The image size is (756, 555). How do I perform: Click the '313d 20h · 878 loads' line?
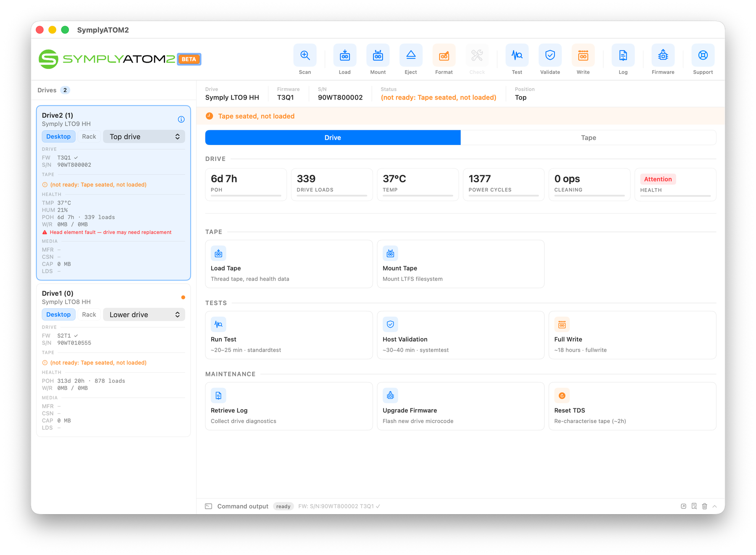[x=91, y=381]
